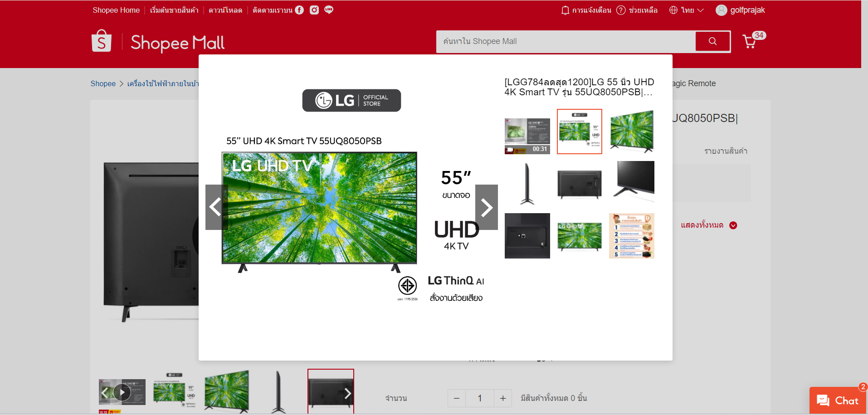868x415 pixels.
Task: Open golfprajak account profile
Action: pyautogui.click(x=740, y=10)
